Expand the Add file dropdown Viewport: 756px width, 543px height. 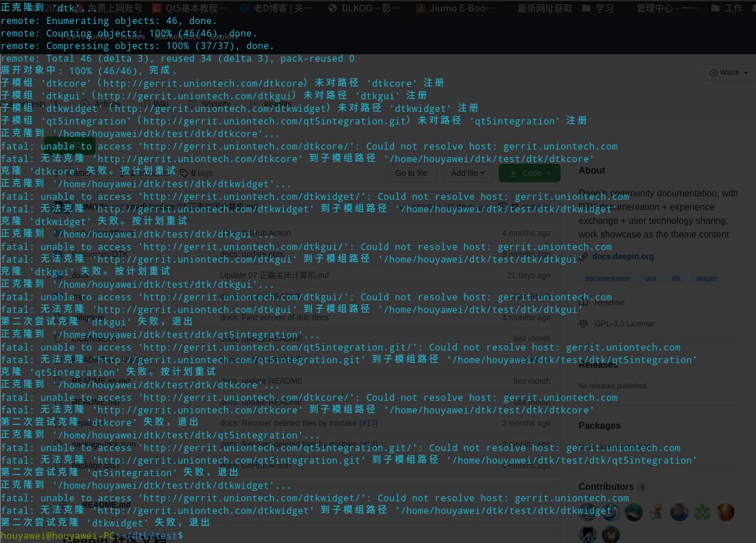point(467,173)
